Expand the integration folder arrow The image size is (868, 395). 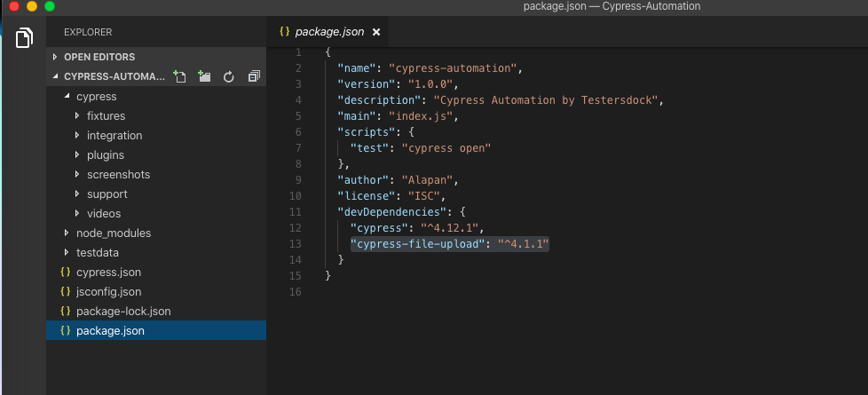click(77, 135)
